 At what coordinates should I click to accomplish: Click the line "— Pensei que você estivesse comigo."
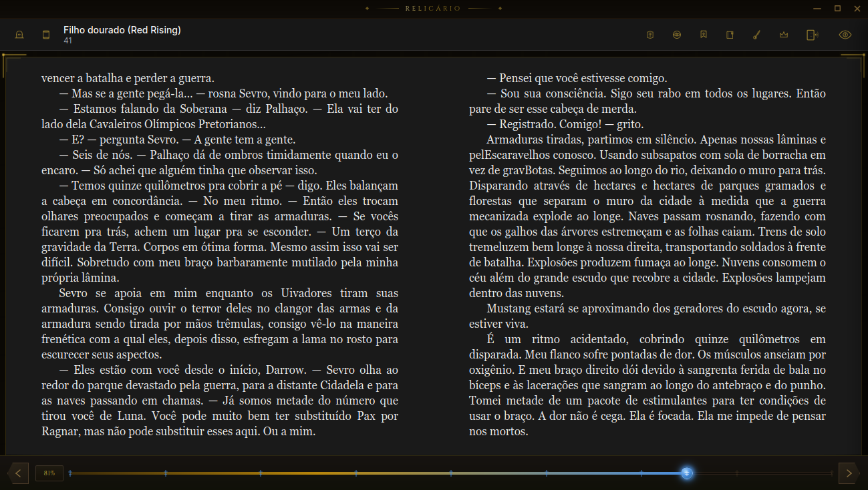(x=577, y=78)
